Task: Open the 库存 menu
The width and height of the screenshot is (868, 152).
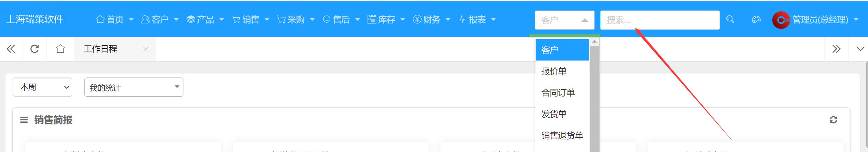Action: tap(386, 19)
